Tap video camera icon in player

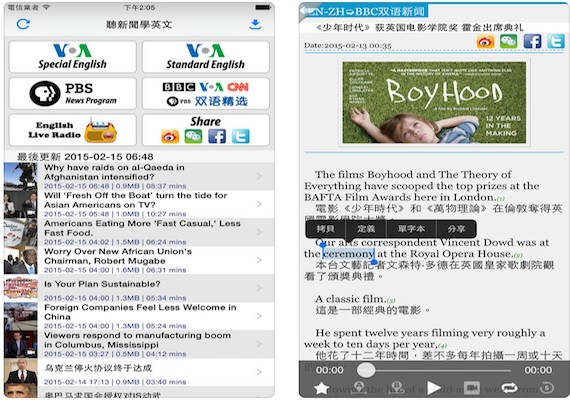(472, 388)
